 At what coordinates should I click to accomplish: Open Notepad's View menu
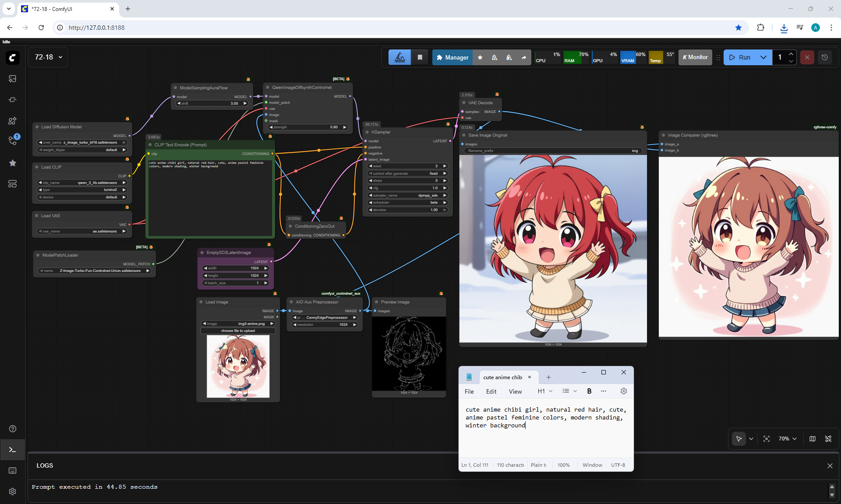[515, 391]
